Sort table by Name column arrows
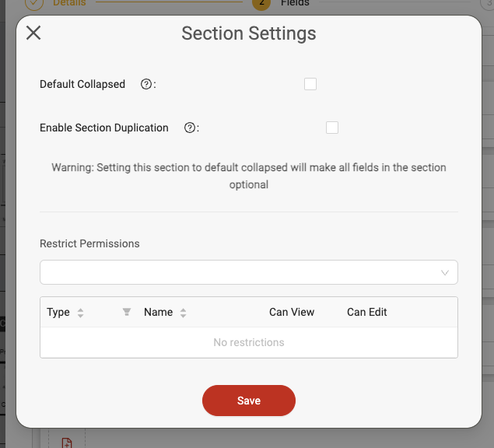Screen dimensions: 494x448 (x=183, y=313)
